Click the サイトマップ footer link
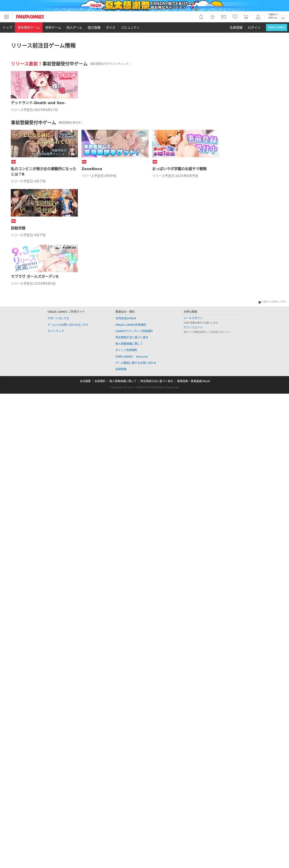Viewport: 289px width, 868px height. 56,331
